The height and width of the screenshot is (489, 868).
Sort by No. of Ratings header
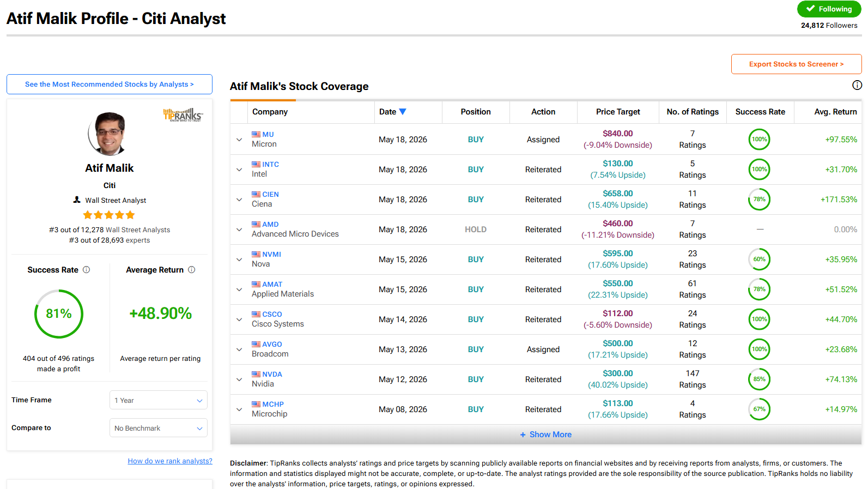[x=693, y=112]
